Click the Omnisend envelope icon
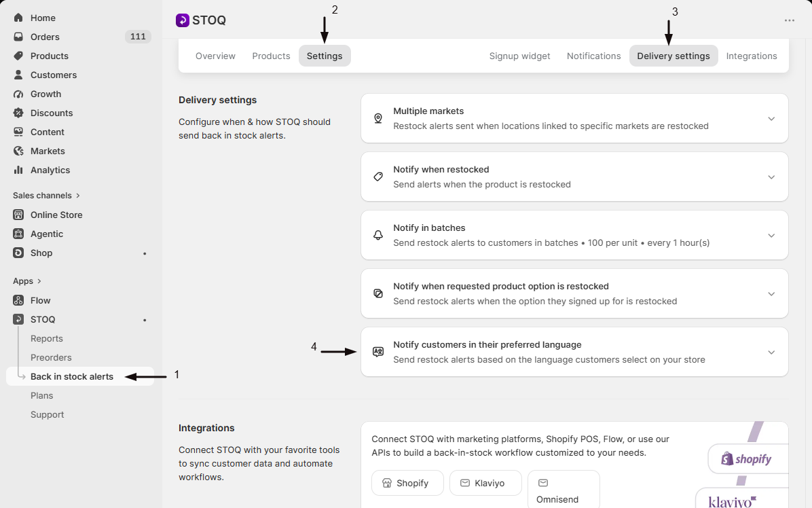Viewport: 812px width, 508px height. 542,483
